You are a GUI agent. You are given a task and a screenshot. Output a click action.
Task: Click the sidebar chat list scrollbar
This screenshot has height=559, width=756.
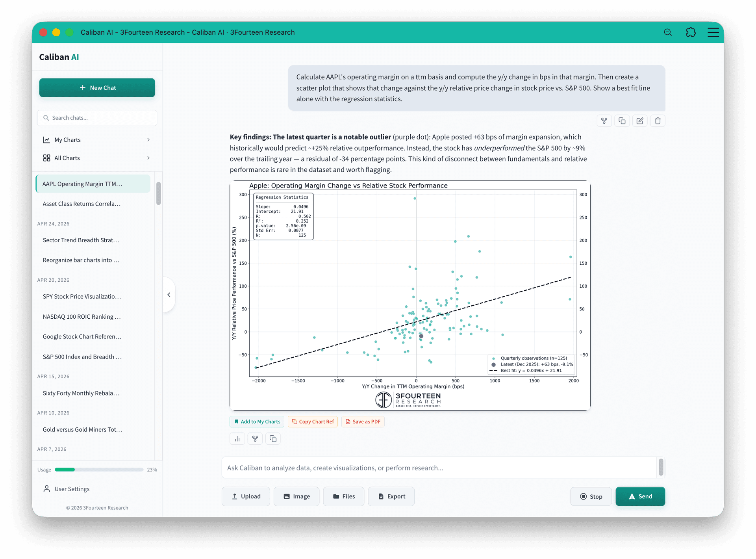pos(158,193)
